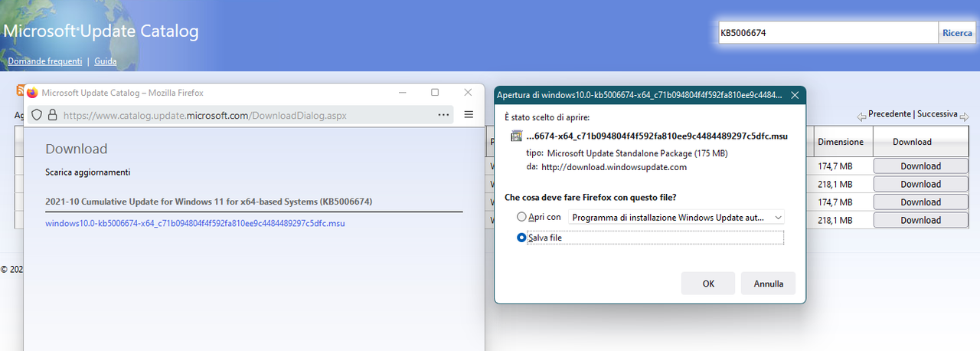
Task: Click the '...6674-x64_c71b094804f4f592' bold filename
Action: click(657, 136)
